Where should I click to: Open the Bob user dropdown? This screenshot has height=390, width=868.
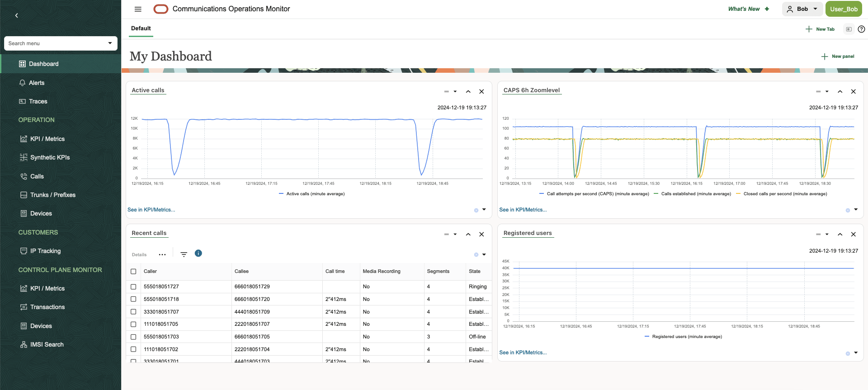(x=802, y=9)
